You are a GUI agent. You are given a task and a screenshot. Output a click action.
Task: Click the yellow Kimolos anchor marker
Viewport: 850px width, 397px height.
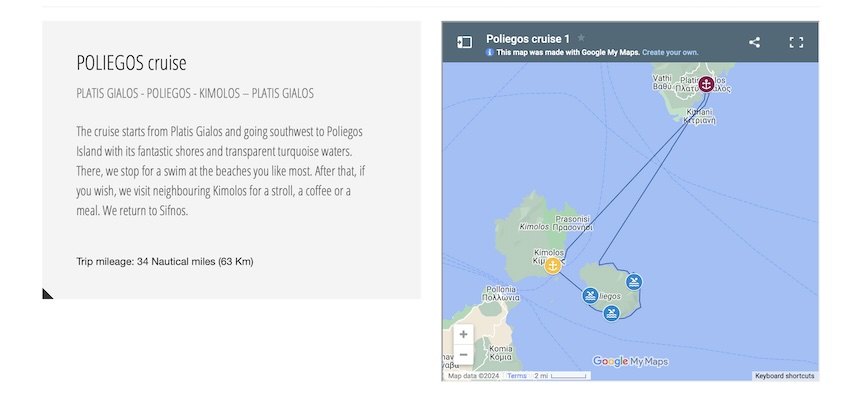[x=552, y=266]
